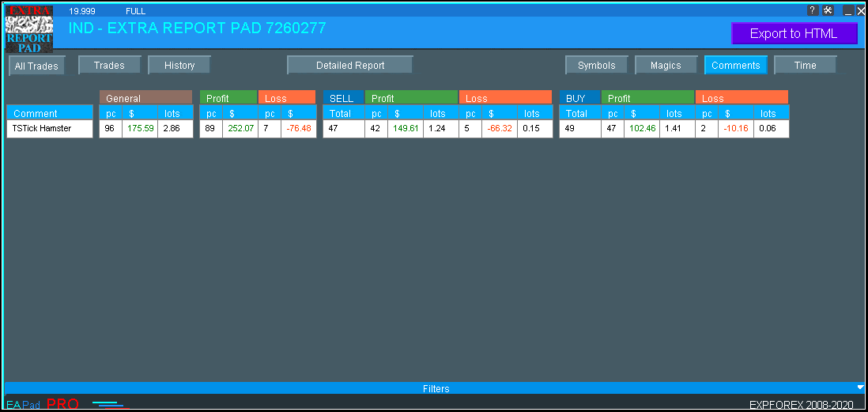Screen dimensions: 868x412
Task: Export the report to HTML
Action: (794, 33)
